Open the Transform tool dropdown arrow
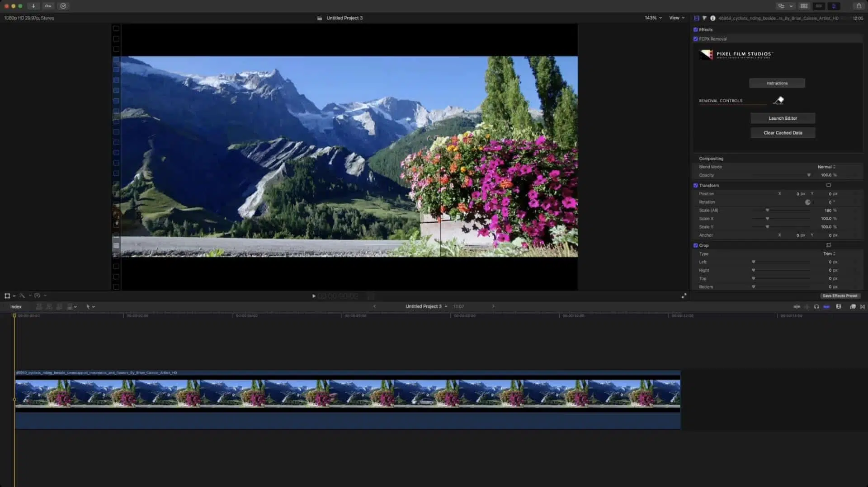Viewport: 868px width, 487px height. (14, 296)
